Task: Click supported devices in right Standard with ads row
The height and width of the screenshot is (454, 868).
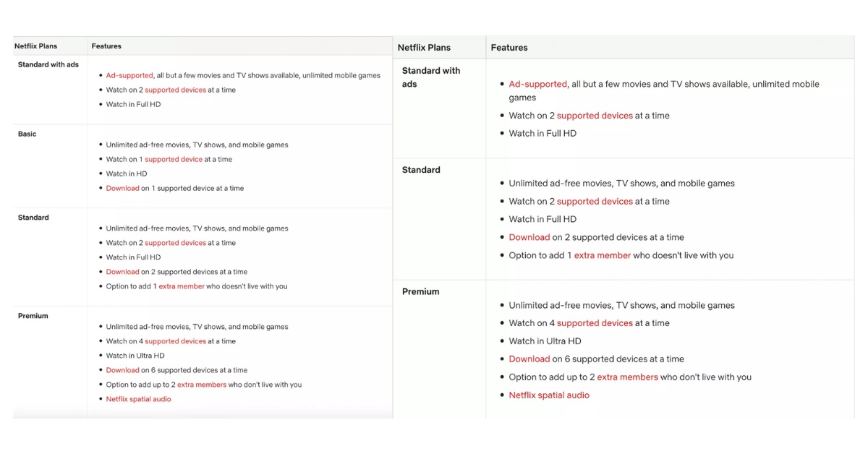Action: point(595,116)
